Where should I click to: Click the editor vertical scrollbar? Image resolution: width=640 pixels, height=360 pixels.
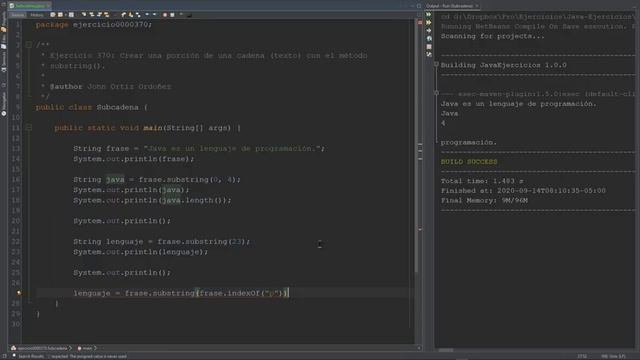coord(416,146)
